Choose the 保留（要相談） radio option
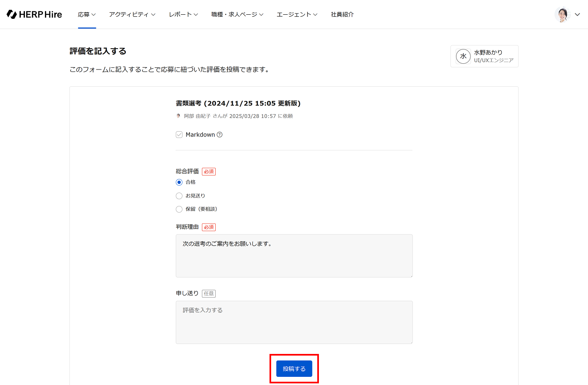588x385 pixels. [179, 209]
